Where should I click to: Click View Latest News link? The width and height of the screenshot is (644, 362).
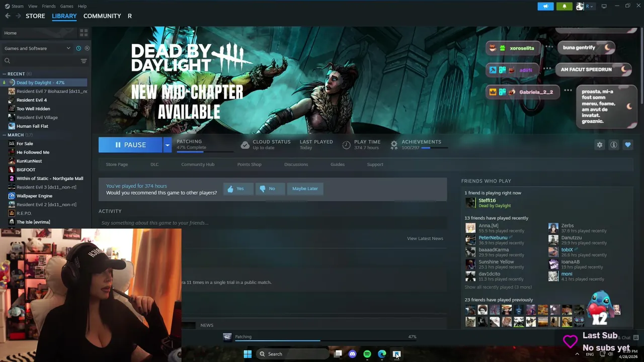click(425, 238)
